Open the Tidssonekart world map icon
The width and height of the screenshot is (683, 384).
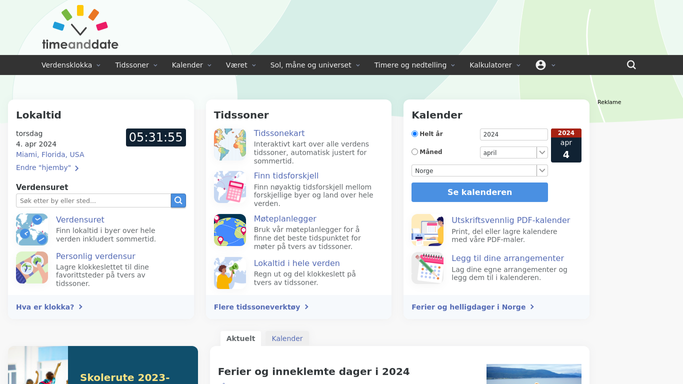pos(230,145)
